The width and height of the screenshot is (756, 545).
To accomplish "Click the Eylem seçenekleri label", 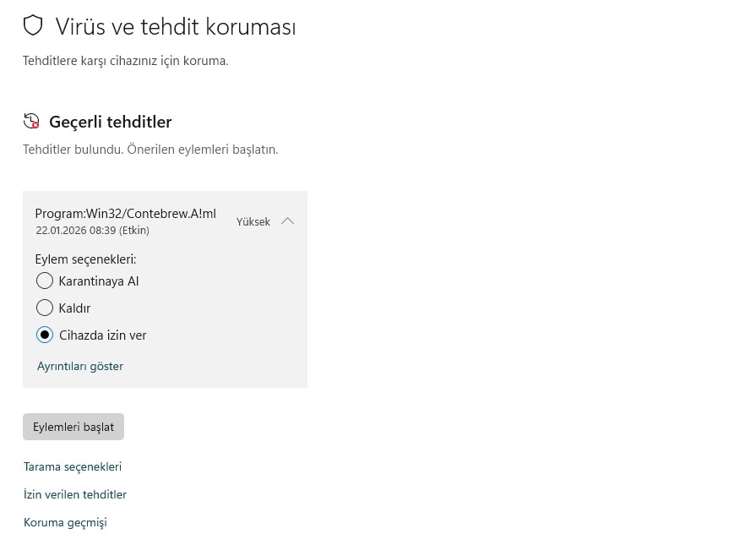I will coord(86,259).
